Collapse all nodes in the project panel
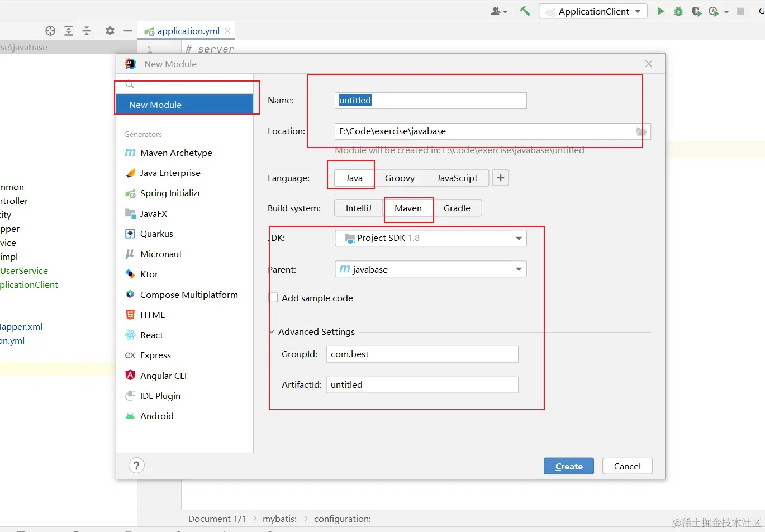 pos(87,31)
